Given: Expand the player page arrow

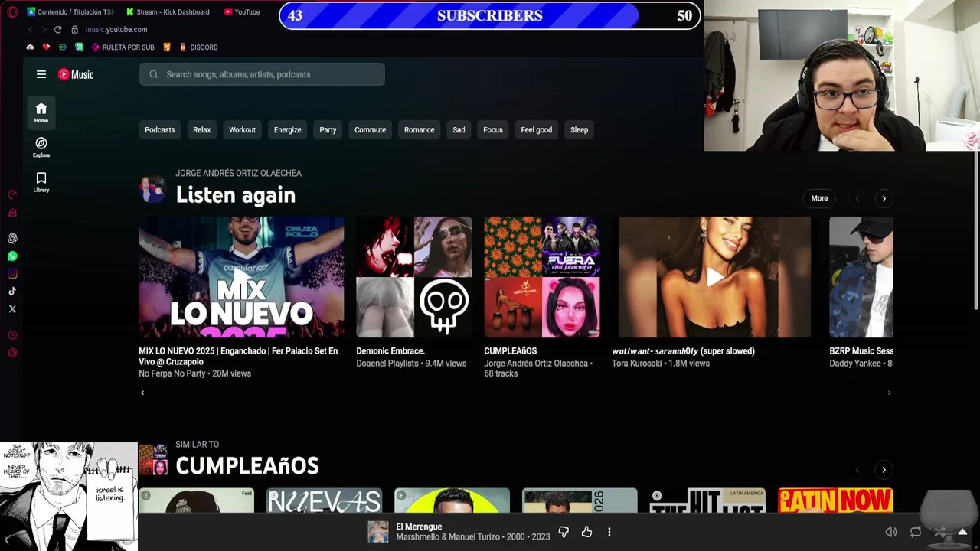Looking at the screenshot, I should (962, 532).
